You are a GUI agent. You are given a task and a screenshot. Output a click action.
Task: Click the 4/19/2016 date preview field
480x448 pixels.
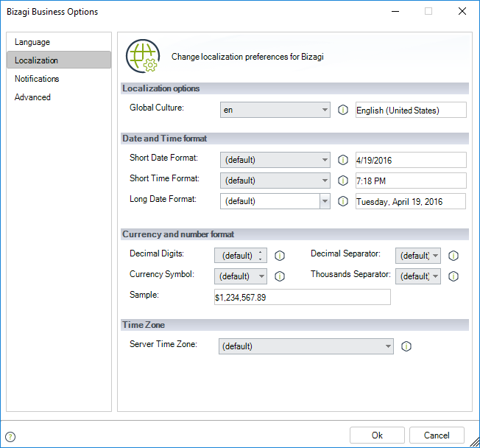(411, 160)
